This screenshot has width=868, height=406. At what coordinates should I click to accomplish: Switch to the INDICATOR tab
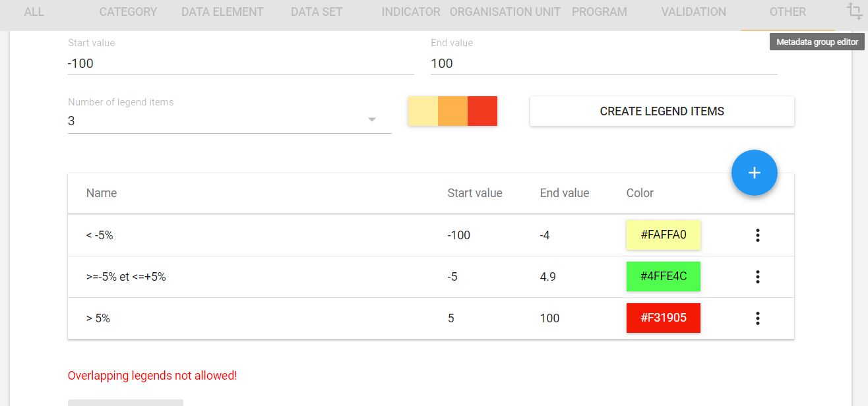[410, 12]
